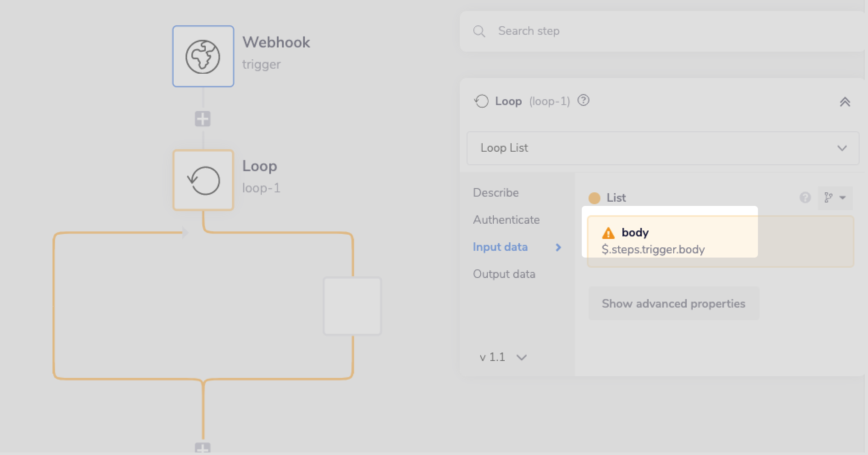The height and width of the screenshot is (455, 868).
Task: Click inside the Search step input field
Action: (593, 31)
